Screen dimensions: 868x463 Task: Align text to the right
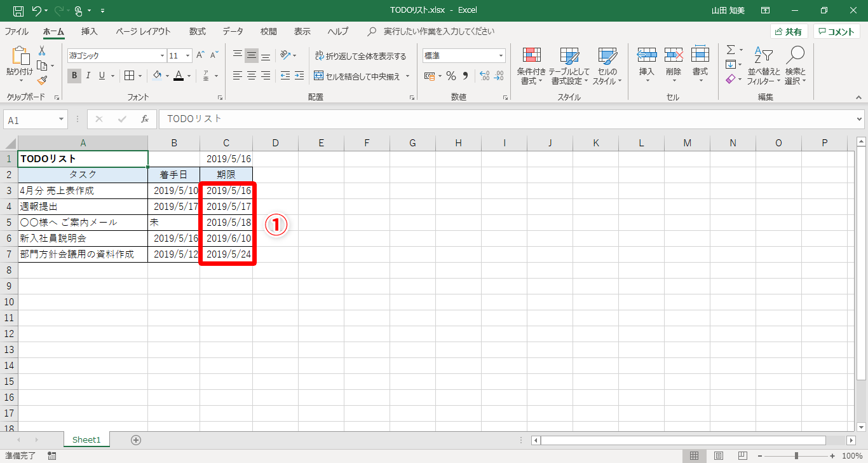click(266, 76)
